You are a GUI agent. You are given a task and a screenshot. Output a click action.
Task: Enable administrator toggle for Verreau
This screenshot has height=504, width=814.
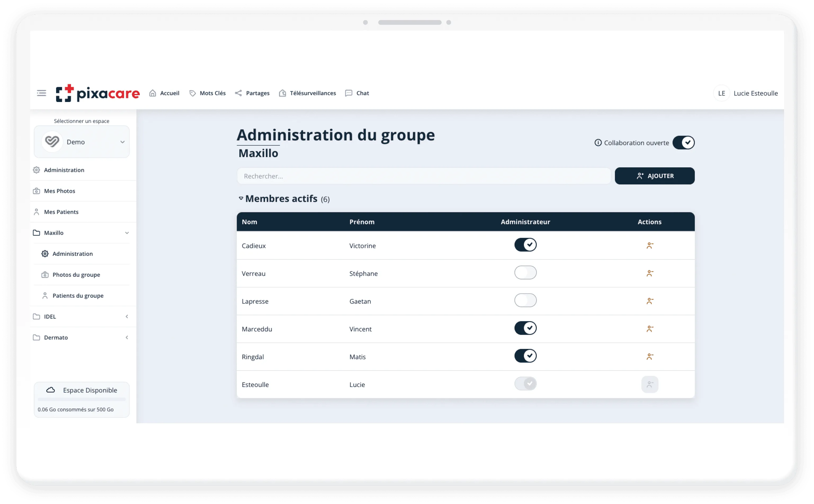525,272
